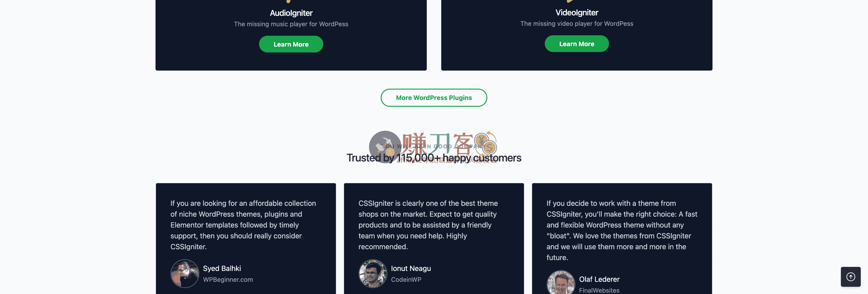
Task: Click the FinalWebsites source label
Action: [x=599, y=290]
